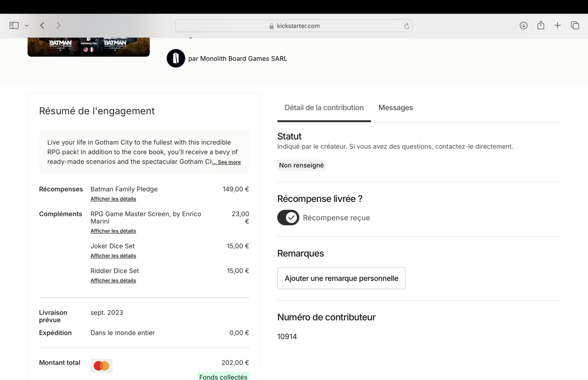Open a new tab with plus icon
The height and width of the screenshot is (380, 588).
pyautogui.click(x=557, y=25)
